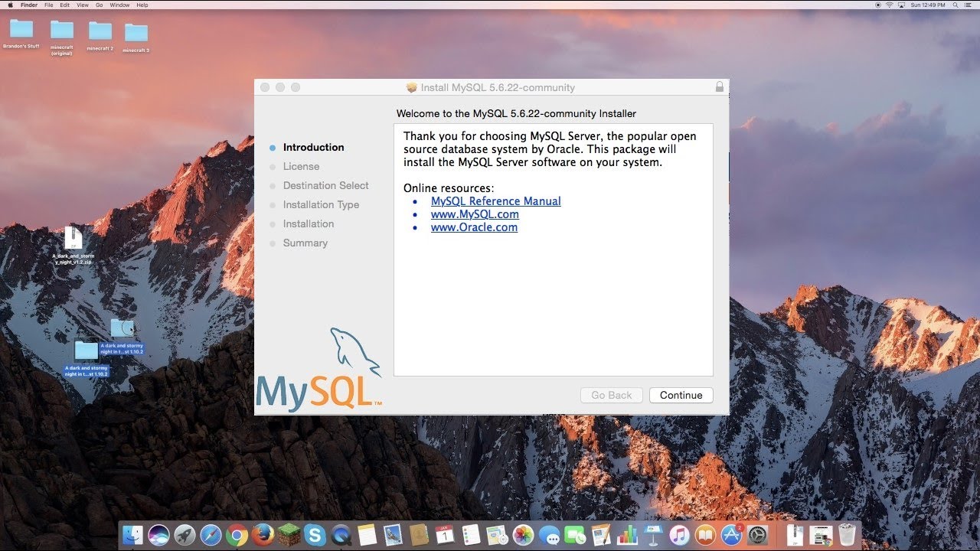
Task: Select the Summary step in sidebar
Action: (305, 243)
